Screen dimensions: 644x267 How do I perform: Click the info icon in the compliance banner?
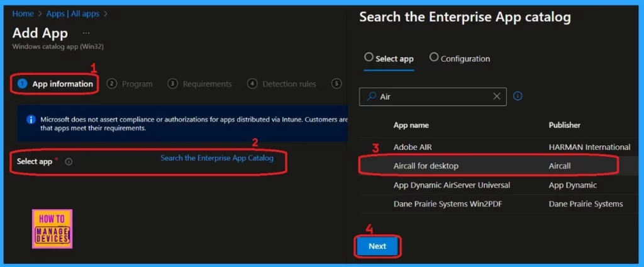point(31,119)
